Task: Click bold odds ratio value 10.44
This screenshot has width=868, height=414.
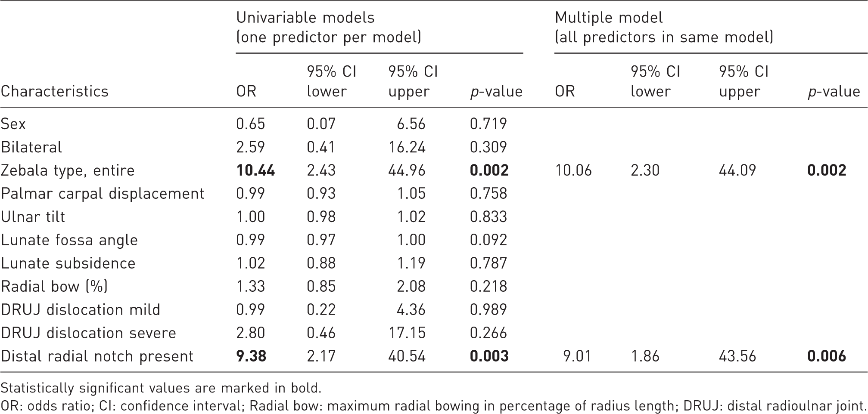Action: [255, 170]
